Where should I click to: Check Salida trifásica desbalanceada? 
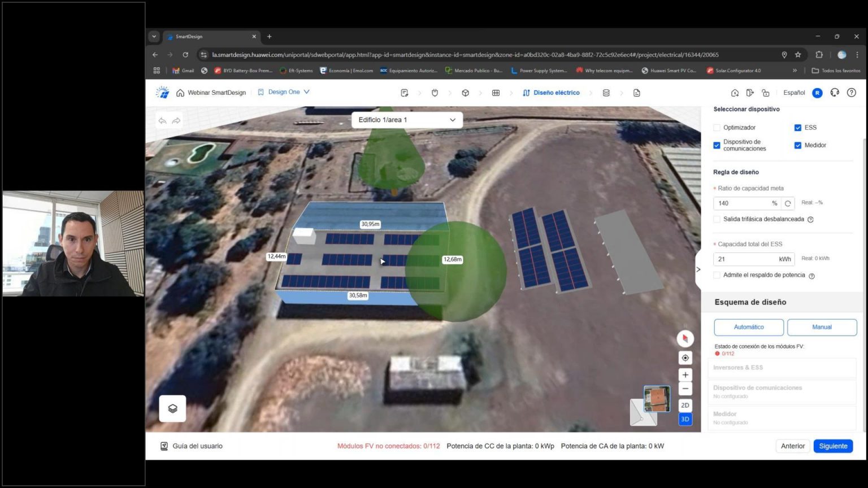[x=717, y=219]
